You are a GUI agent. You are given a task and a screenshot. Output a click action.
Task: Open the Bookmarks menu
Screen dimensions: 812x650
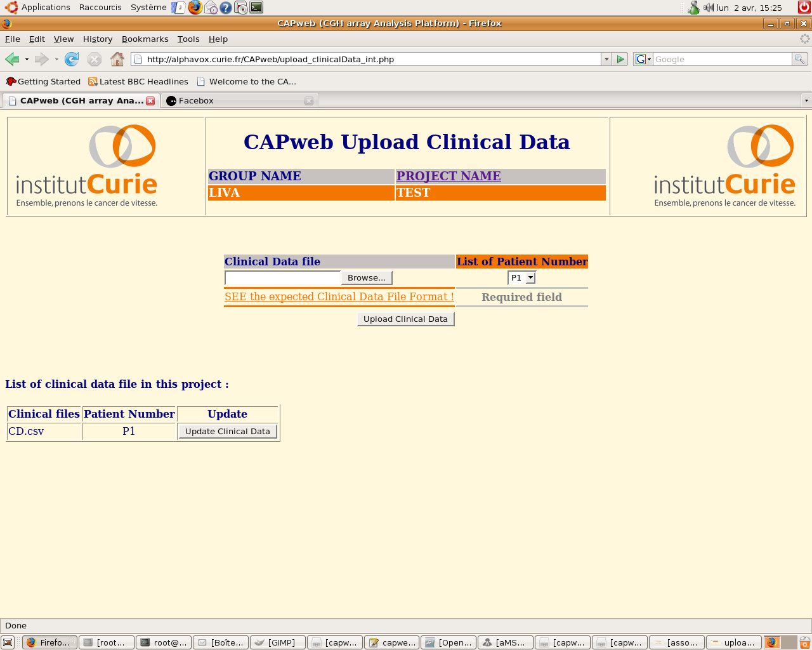pyautogui.click(x=145, y=39)
